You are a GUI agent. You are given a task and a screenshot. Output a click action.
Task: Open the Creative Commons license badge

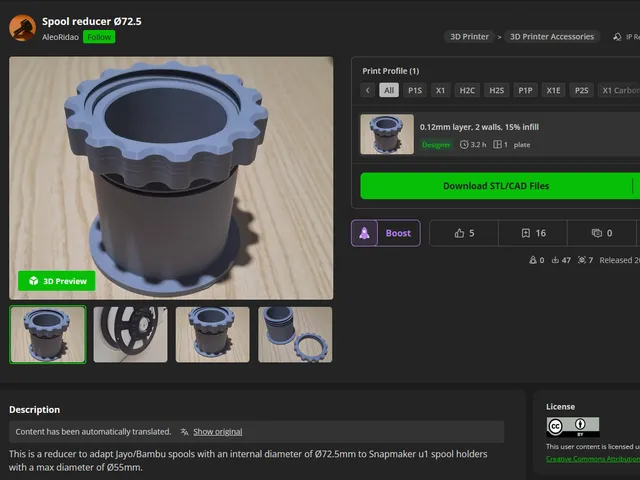click(573, 427)
